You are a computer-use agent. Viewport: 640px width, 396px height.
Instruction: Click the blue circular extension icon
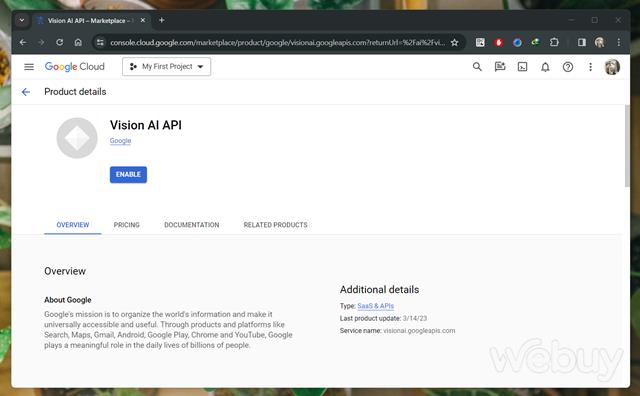[517, 42]
